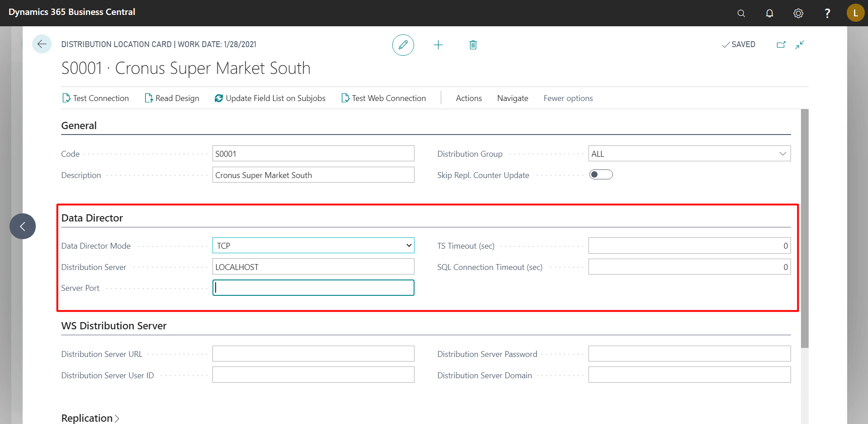Image resolution: width=868 pixels, height=424 pixels.
Task: Open the notifications bell
Action: (769, 13)
